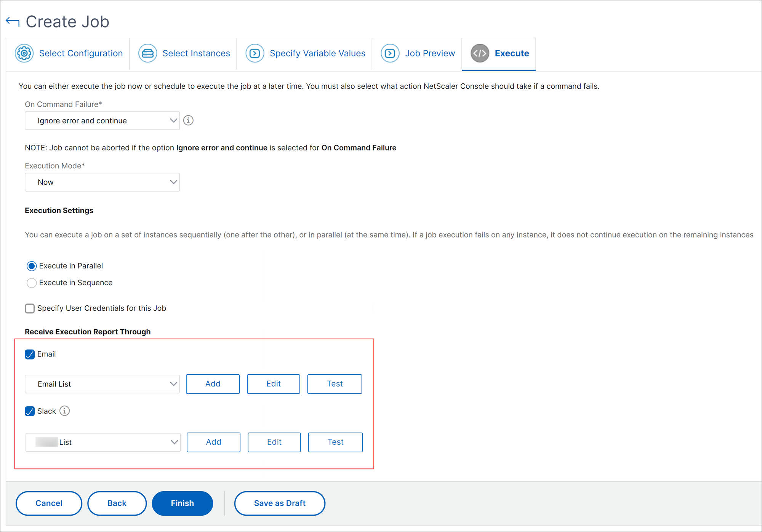Click Edit in the Slack row
This screenshot has width=762, height=532.
[x=274, y=442]
